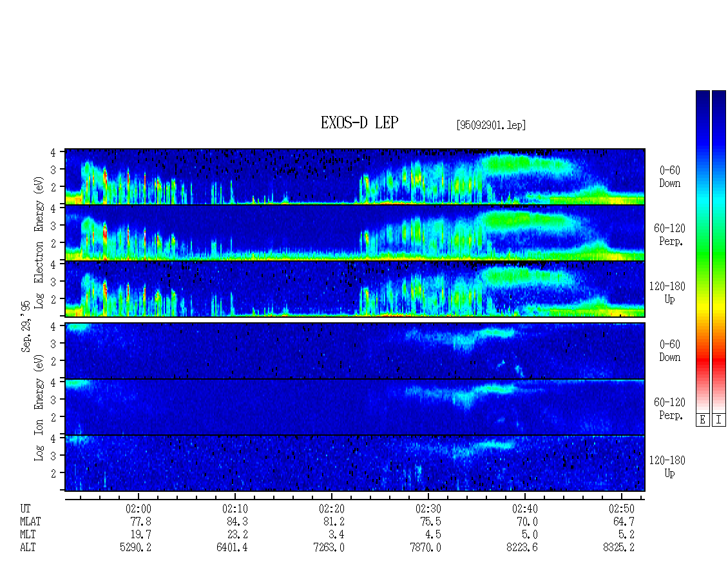Click the ALT value 5290.2
The height and width of the screenshot is (564, 728).
point(135,548)
